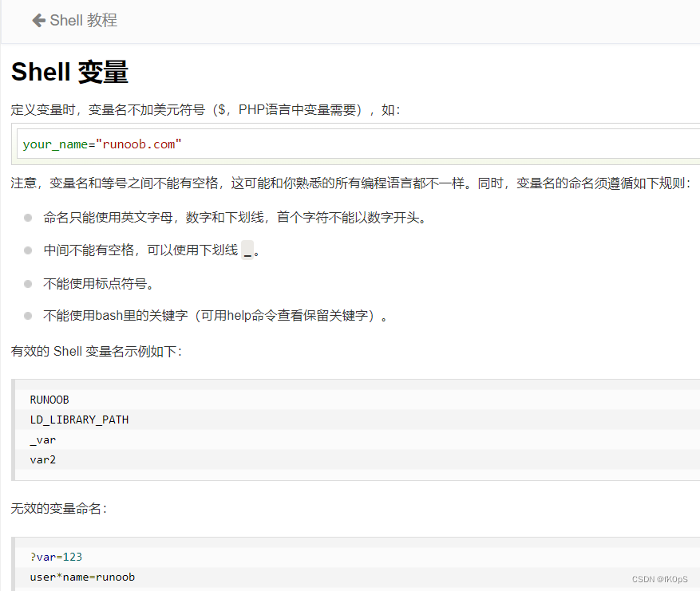Open the Shell 教程 navigation link
The height and width of the screenshot is (591, 700).
84,21
